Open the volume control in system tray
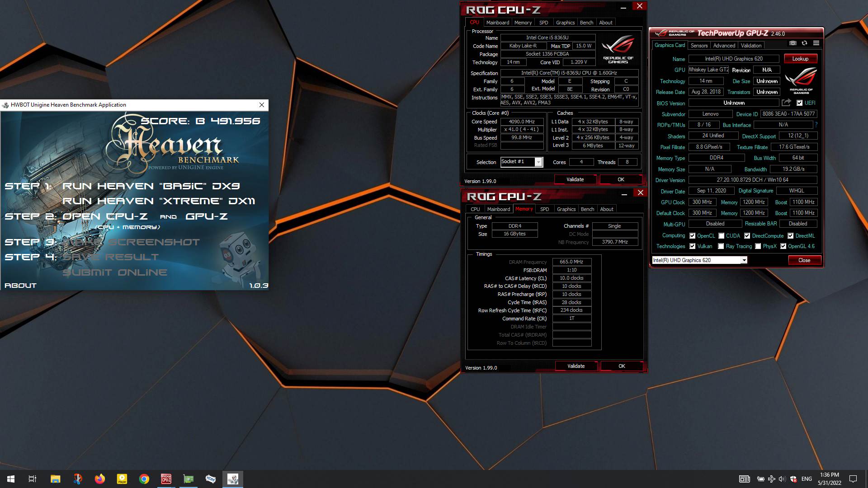868x488 pixels. pyautogui.click(x=782, y=479)
